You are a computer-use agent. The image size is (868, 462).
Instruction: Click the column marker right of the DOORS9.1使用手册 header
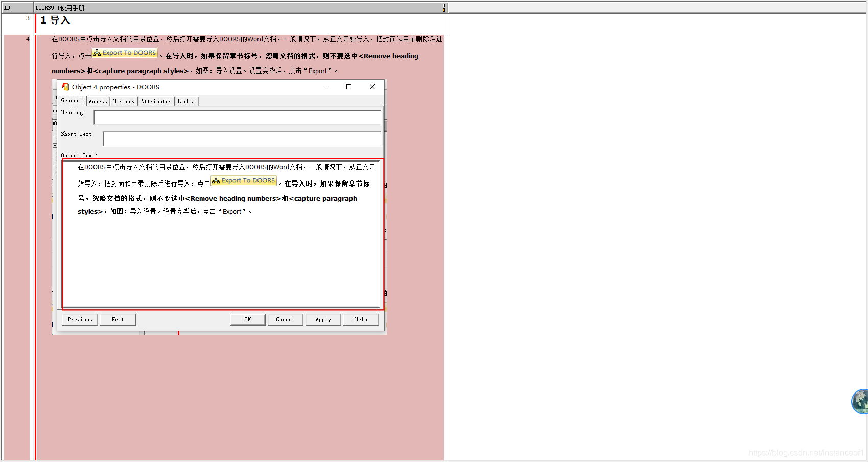pyautogui.click(x=443, y=8)
